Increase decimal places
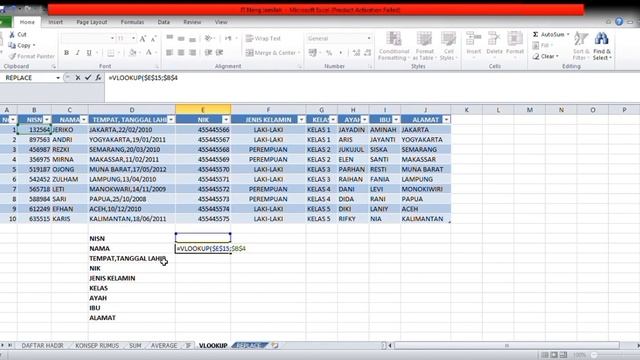The height and width of the screenshot is (360, 640). pyautogui.click(x=356, y=53)
